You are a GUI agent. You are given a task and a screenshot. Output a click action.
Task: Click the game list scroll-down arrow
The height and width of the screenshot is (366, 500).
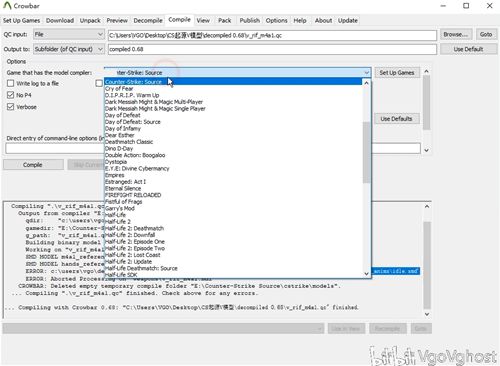(366, 274)
